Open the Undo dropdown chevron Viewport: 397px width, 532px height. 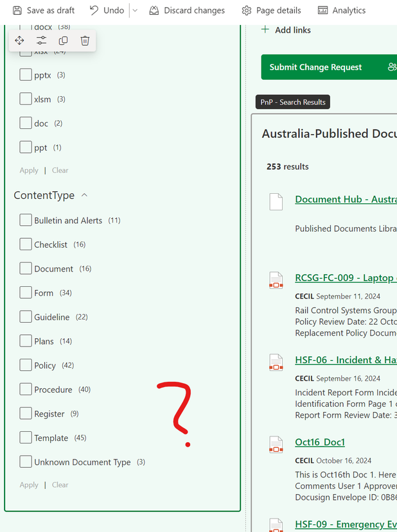tap(135, 10)
